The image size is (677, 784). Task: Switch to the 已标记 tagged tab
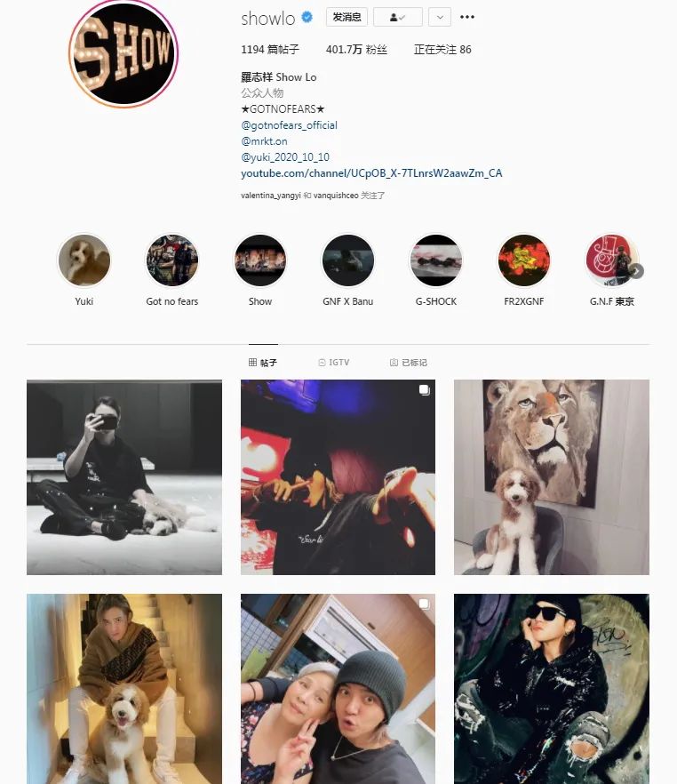coord(408,363)
